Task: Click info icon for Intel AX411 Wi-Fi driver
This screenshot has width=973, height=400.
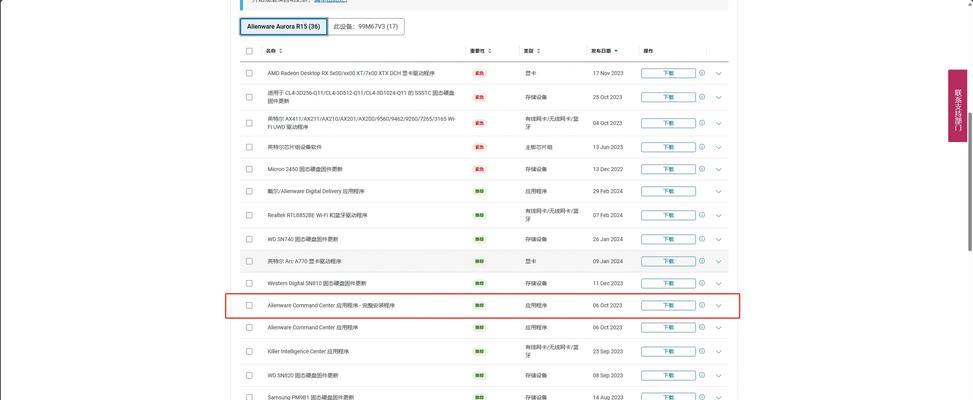Action: [702, 123]
